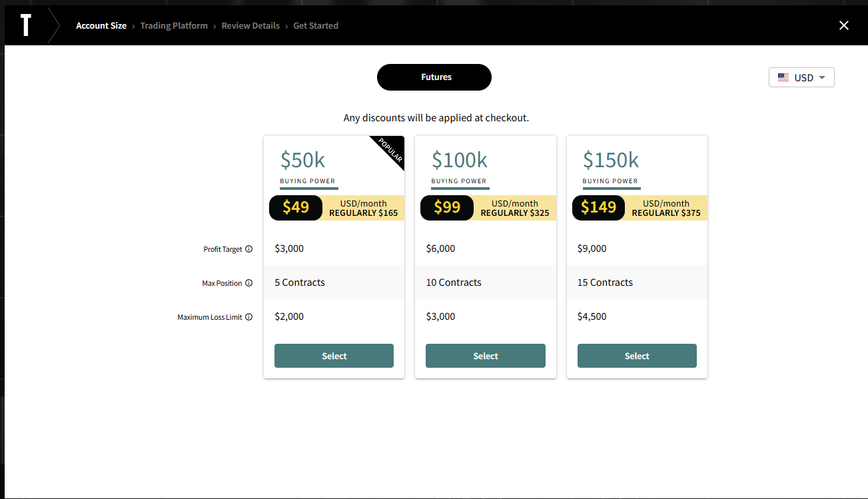Go to Trading Platform step
The height and width of the screenshot is (499, 868).
click(174, 26)
